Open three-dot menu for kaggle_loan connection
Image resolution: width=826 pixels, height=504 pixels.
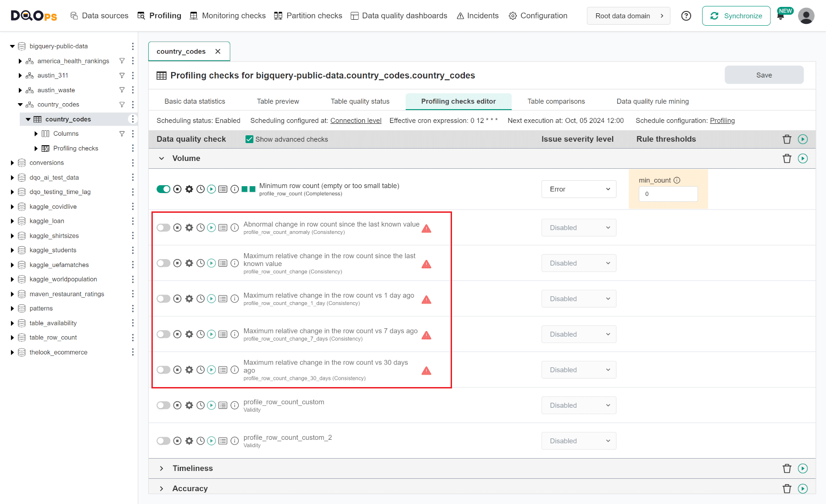click(x=133, y=221)
